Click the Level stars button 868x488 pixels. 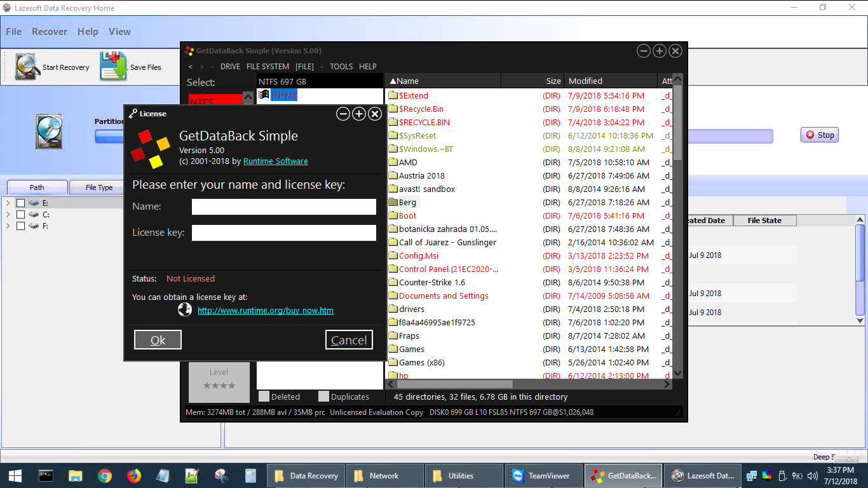pyautogui.click(x=219, y=382)
